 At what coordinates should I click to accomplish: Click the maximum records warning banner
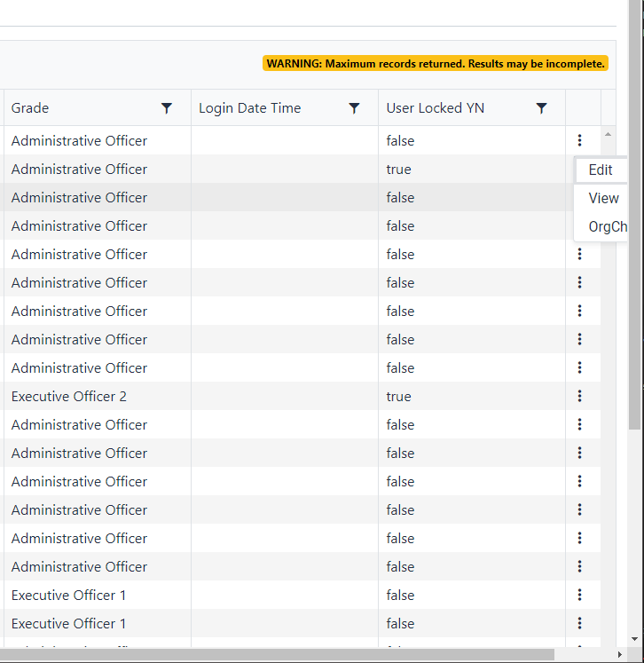(435, 64)
